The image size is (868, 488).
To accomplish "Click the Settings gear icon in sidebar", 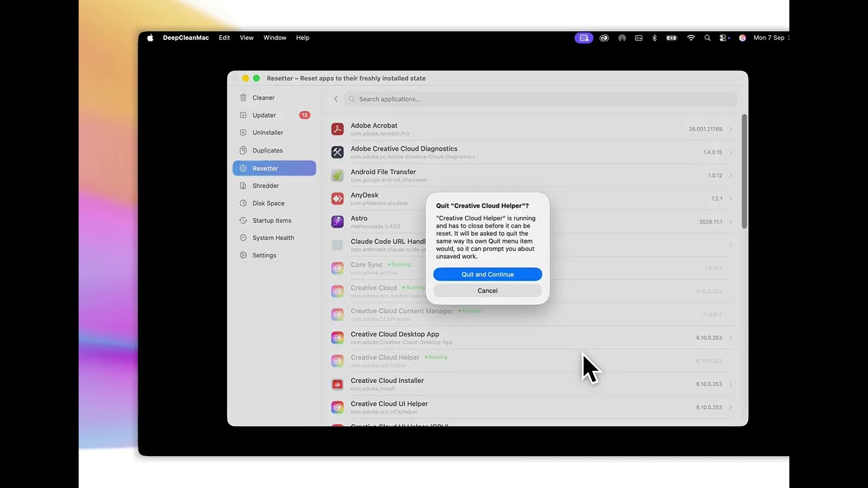I will 243,256.
